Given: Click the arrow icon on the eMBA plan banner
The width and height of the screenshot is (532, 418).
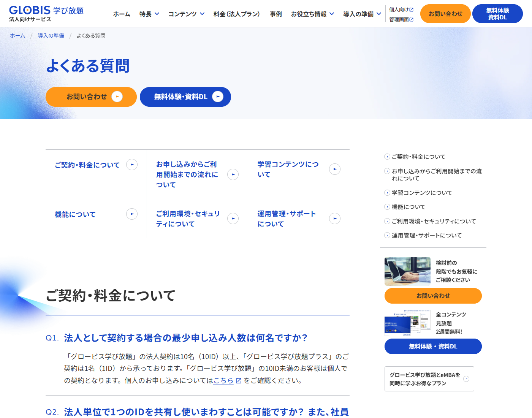Looking at the screenshot, I should coord(466,379).
